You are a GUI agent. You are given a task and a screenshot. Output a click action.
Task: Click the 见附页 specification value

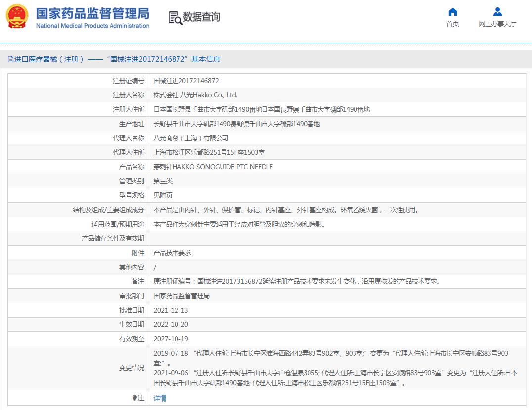[x=163, y=195]
